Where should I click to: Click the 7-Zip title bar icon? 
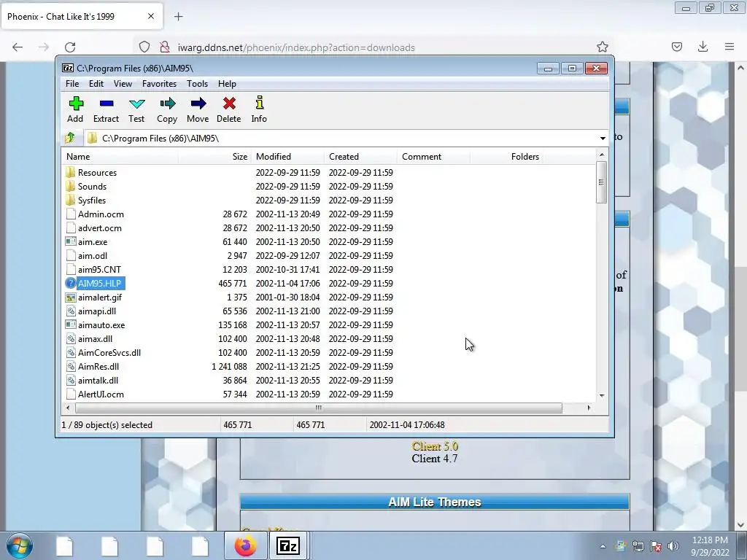click(68, 68)
